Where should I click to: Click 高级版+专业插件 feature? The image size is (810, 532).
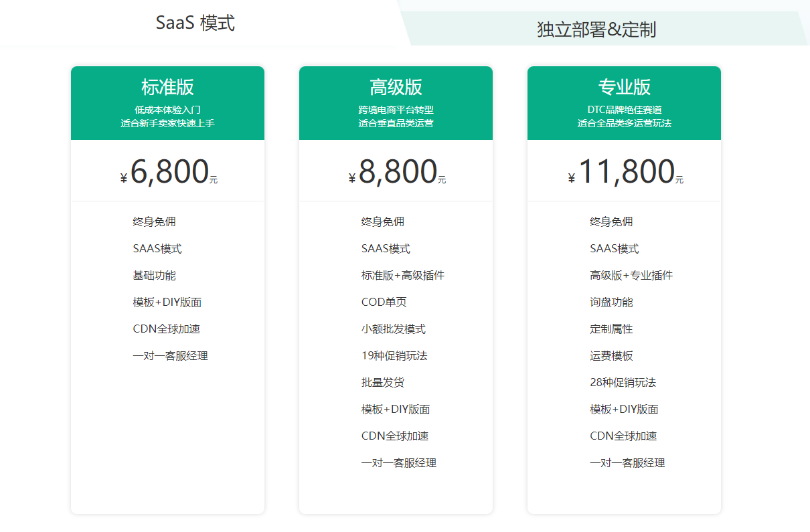click(x=631, y=275)
